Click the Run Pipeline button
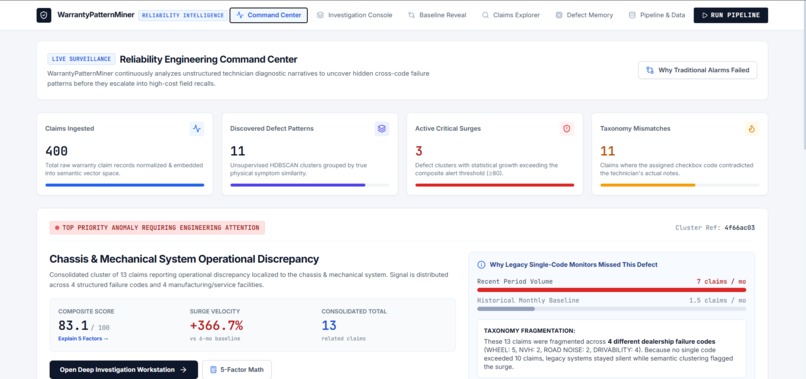 click(x=730, y=15)
